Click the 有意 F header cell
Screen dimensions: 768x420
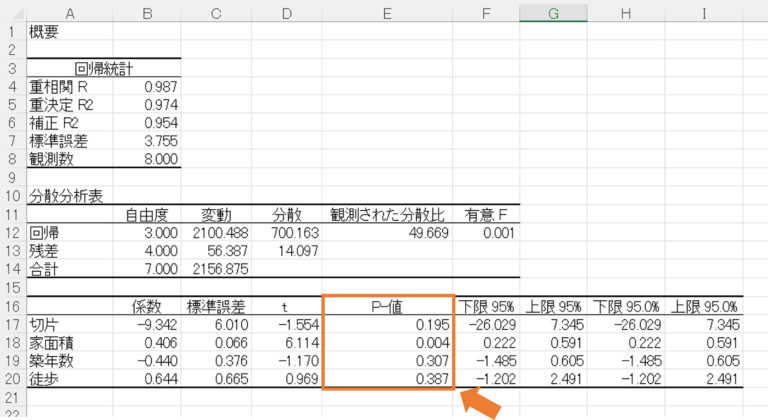click(486, 214)
